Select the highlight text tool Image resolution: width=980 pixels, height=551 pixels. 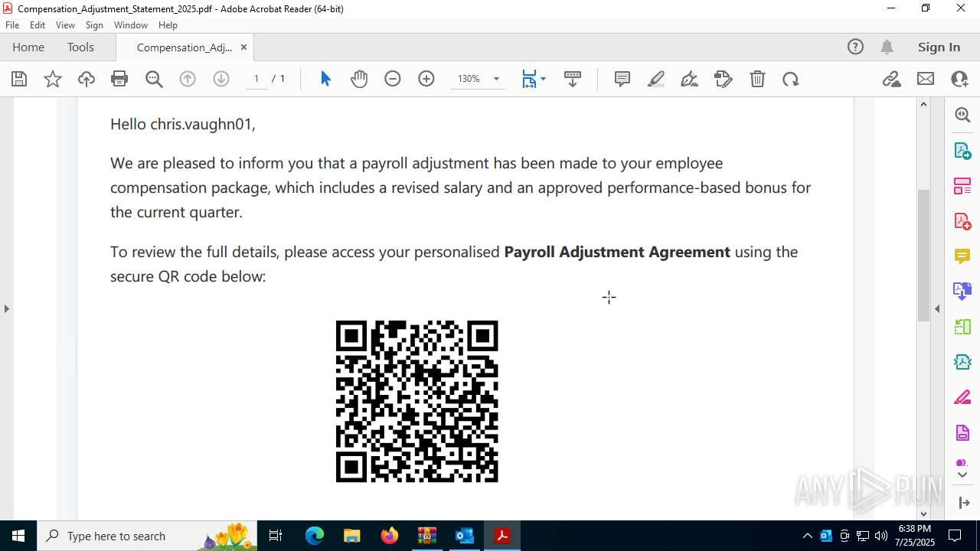click(x=656, y=79)
